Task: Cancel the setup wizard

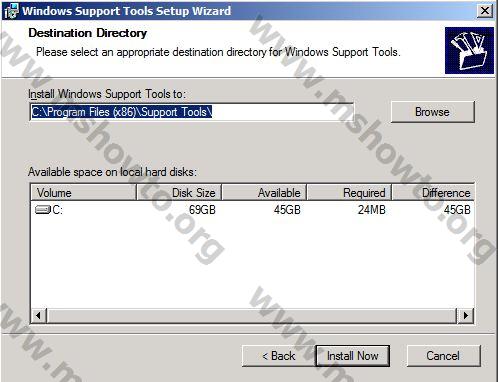Action: point(443,356)
